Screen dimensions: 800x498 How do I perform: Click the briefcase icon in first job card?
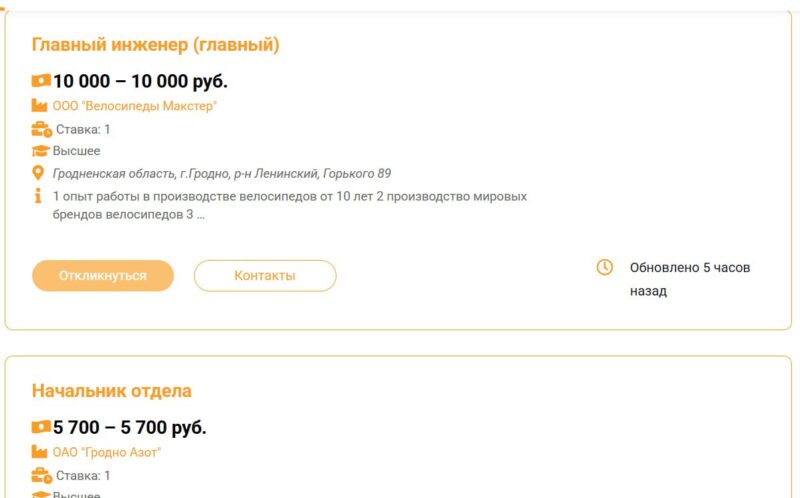[41, 129]
